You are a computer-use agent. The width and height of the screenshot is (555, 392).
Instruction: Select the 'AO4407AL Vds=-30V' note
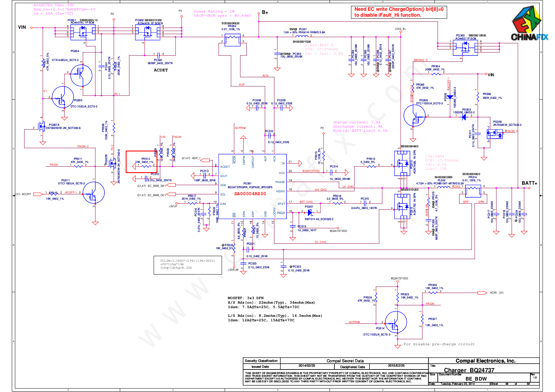point(53,5)
